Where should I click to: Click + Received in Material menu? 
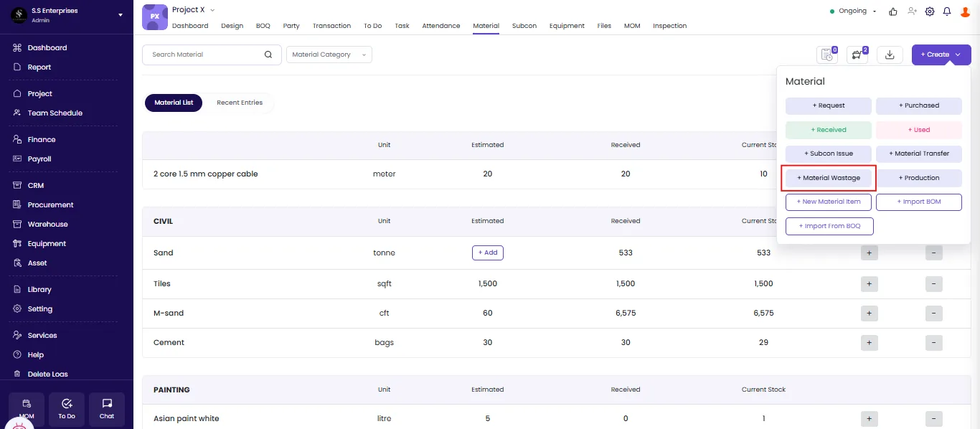point(829,131)
